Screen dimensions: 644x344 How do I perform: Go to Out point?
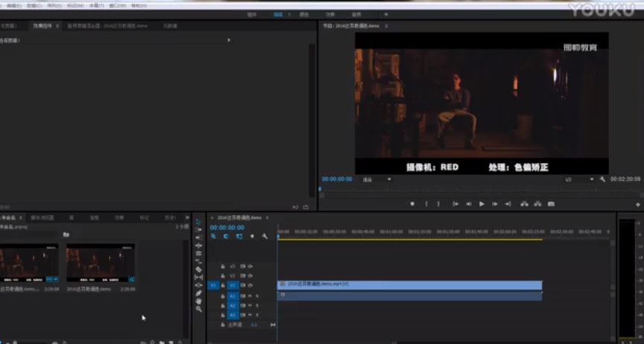click(508, 204)
